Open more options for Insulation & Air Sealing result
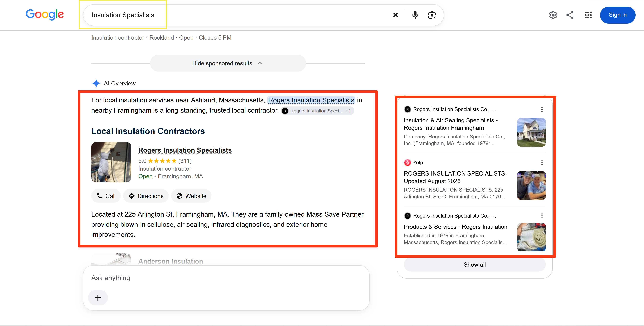 [542, 109]
